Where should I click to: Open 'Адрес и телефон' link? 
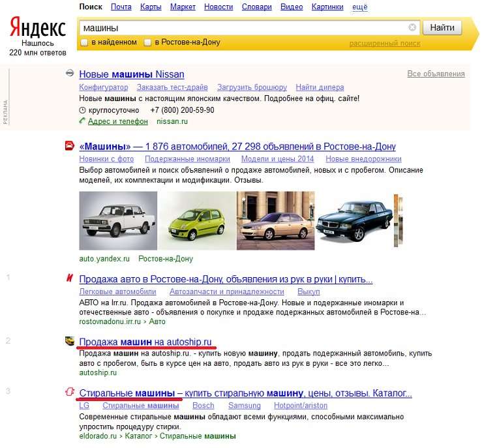(118, 121)
